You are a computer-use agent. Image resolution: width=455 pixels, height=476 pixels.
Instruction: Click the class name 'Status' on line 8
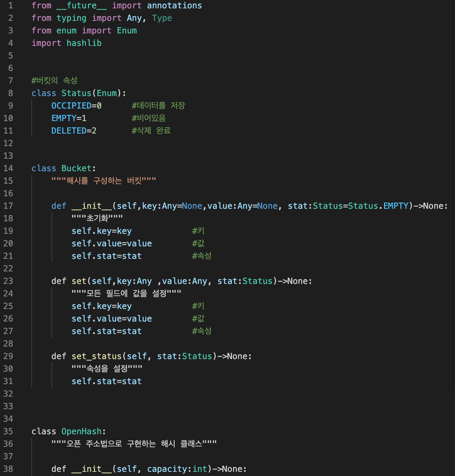pyautogui.click(x=76, y=93)
